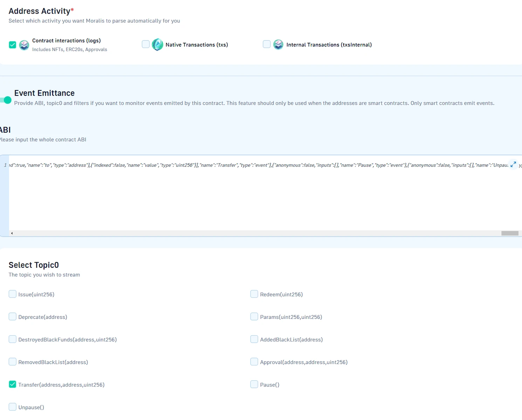Click the ABI horizontal scrollbar thumb
The width and height of the screenshot is (522, 420).
[510, 233]
